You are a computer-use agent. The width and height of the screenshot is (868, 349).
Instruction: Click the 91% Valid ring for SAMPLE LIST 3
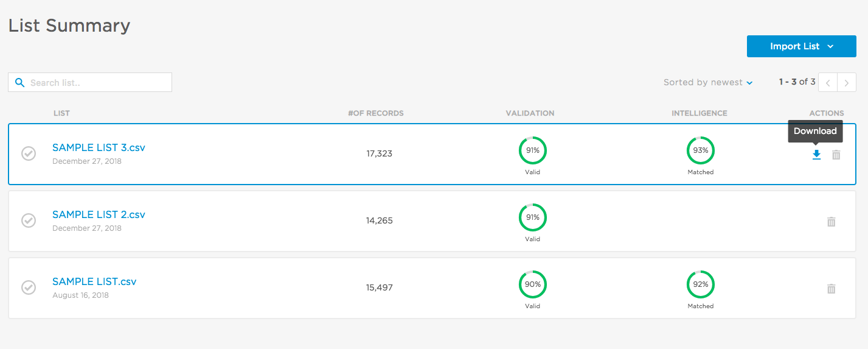[x=533, y=150]
